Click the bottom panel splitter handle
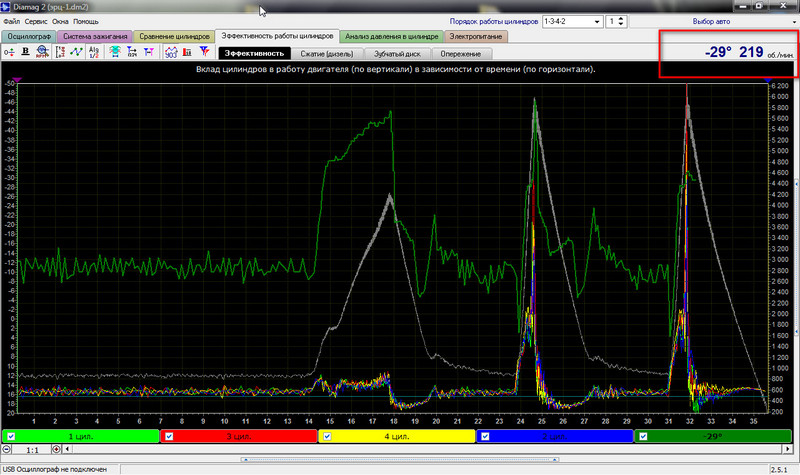The height and width of the screenshot is (475, 800). point(399,459)
